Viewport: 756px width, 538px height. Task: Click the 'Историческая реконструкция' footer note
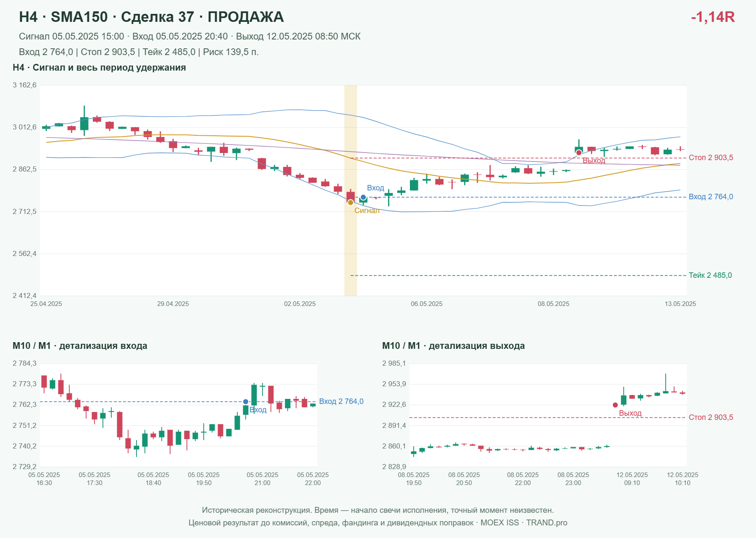[378, 510]
